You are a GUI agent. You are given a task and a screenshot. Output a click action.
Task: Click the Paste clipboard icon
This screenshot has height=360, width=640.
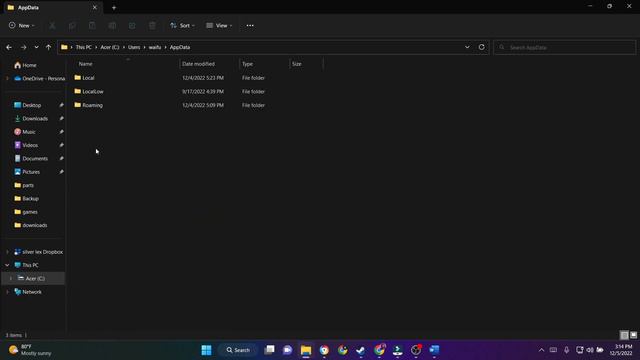[x=92, y=26]
